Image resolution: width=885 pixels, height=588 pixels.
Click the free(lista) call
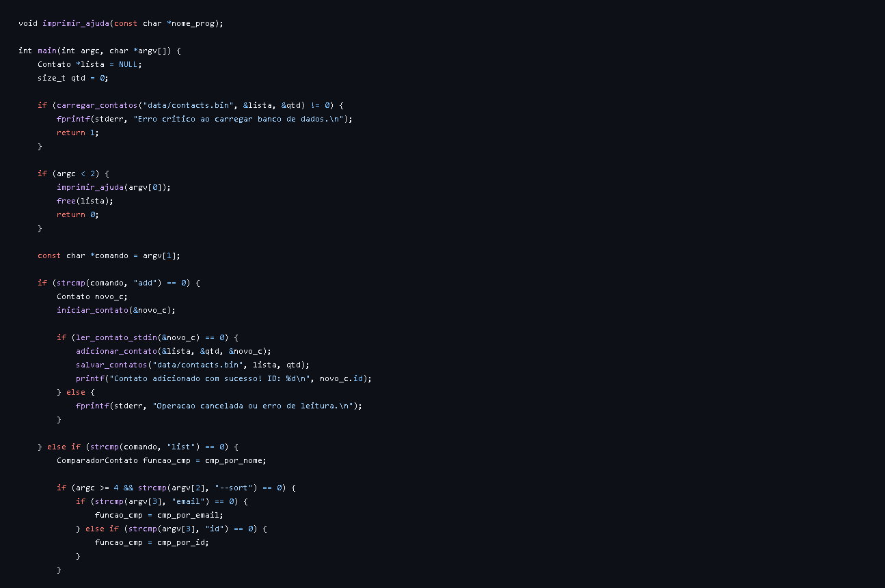tap(83, 201)
